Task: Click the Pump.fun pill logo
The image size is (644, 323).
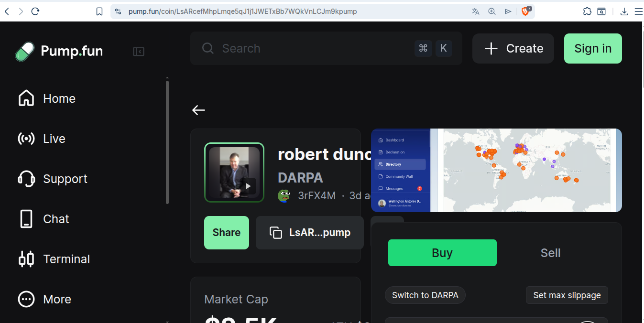Action: point(25,52)
